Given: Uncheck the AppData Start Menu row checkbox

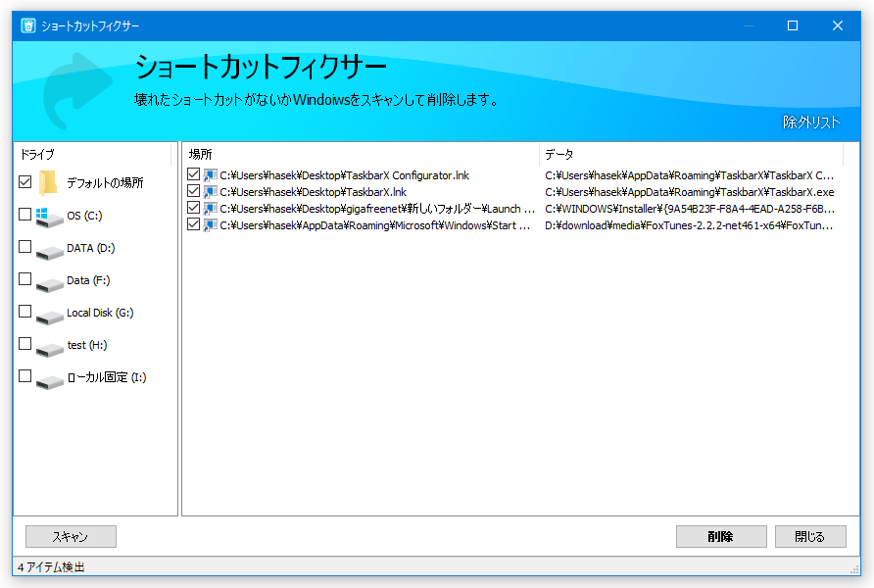Looking at the screenshot, I should (x=193, y=224).
